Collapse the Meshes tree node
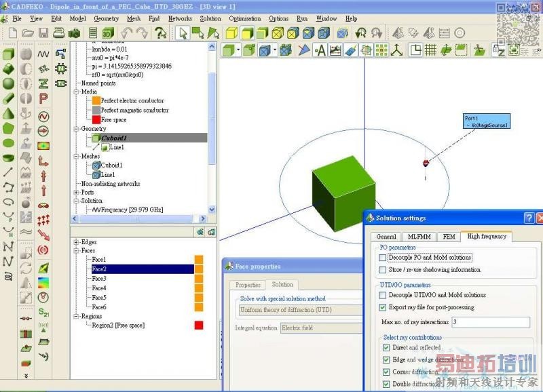 click(76, 157)
